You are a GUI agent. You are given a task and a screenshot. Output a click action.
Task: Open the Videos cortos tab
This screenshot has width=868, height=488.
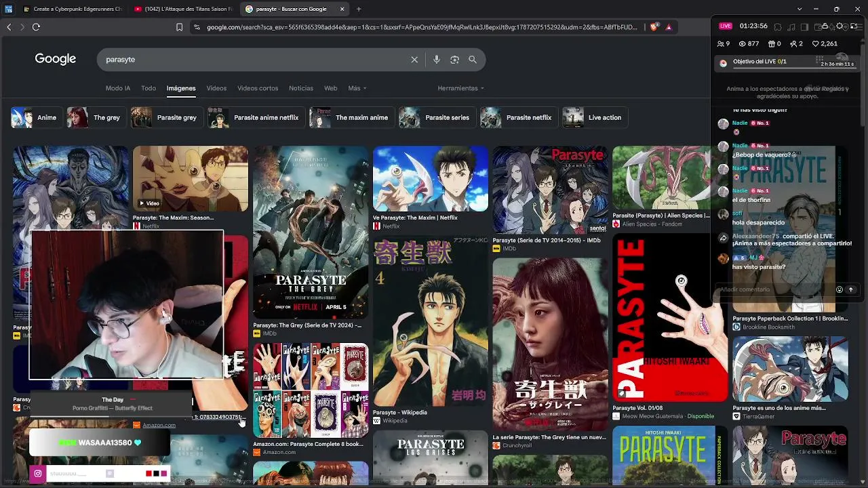(258, 88)
